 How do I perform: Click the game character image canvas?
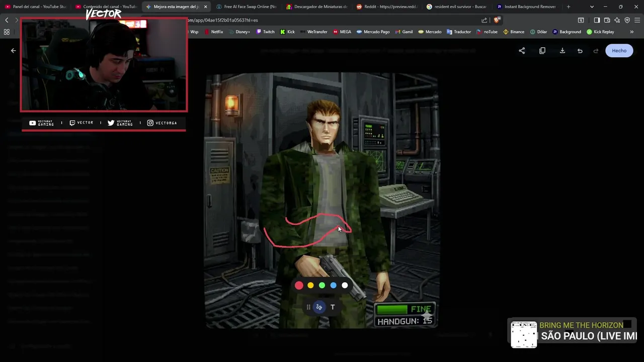click(322, 200)
